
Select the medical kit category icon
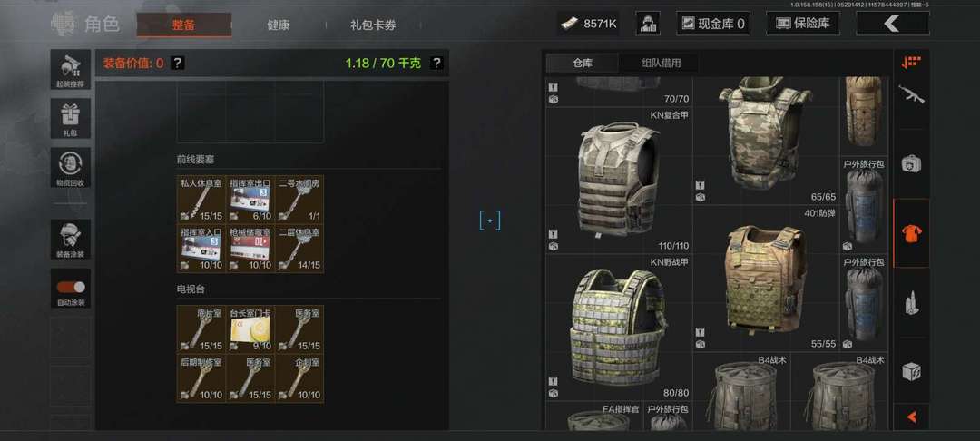(911, 164)
